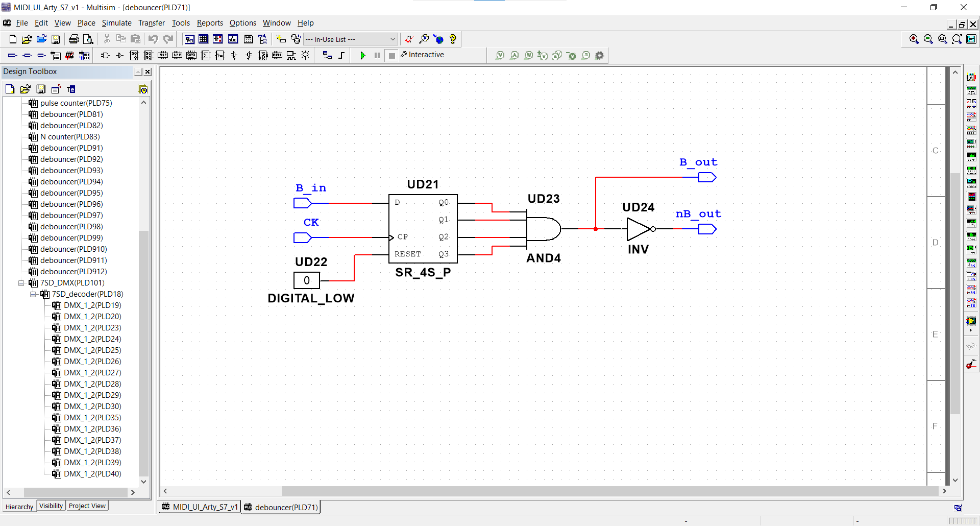Click the canvas horizontal scrollbar thumb

click(x=610, y=491)
